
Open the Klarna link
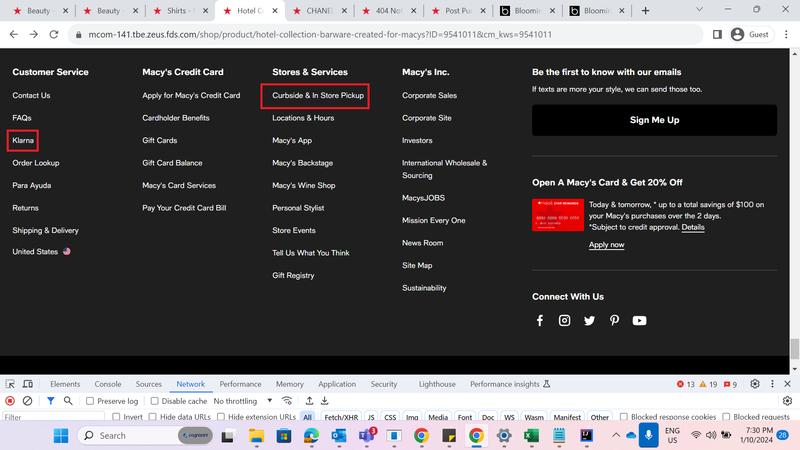click(x=23, y=140)
